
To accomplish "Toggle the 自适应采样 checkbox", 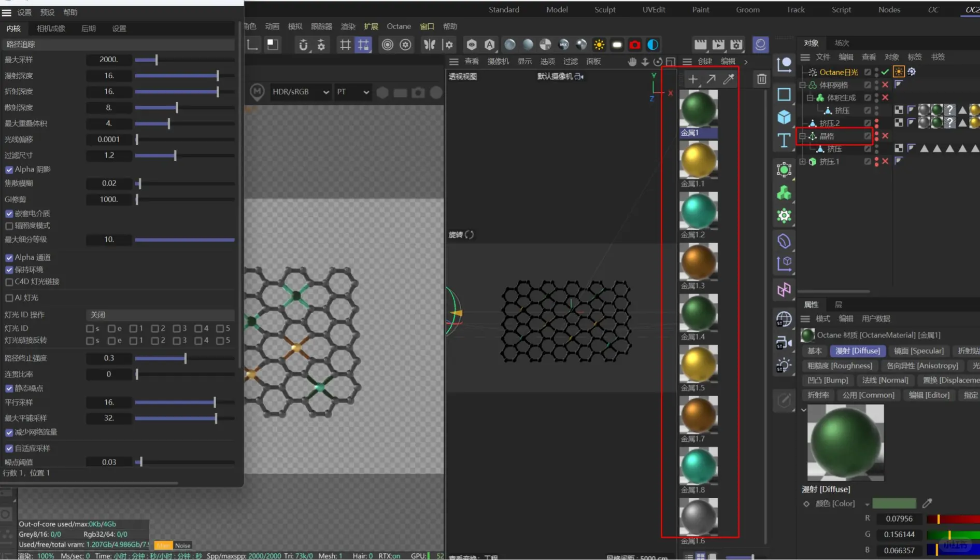I will point(9,449).
